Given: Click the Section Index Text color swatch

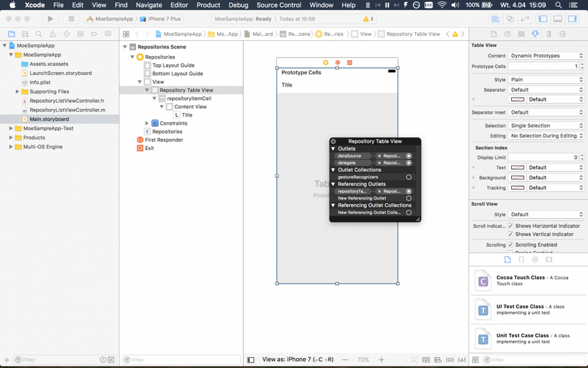Looking at the screenshot, I should (517, 168).
